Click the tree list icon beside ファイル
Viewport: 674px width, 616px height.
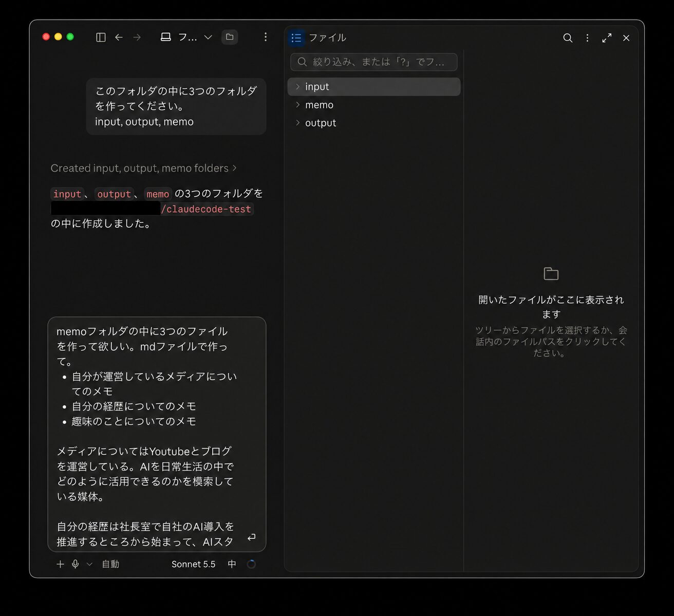click(x=296, y=38)
